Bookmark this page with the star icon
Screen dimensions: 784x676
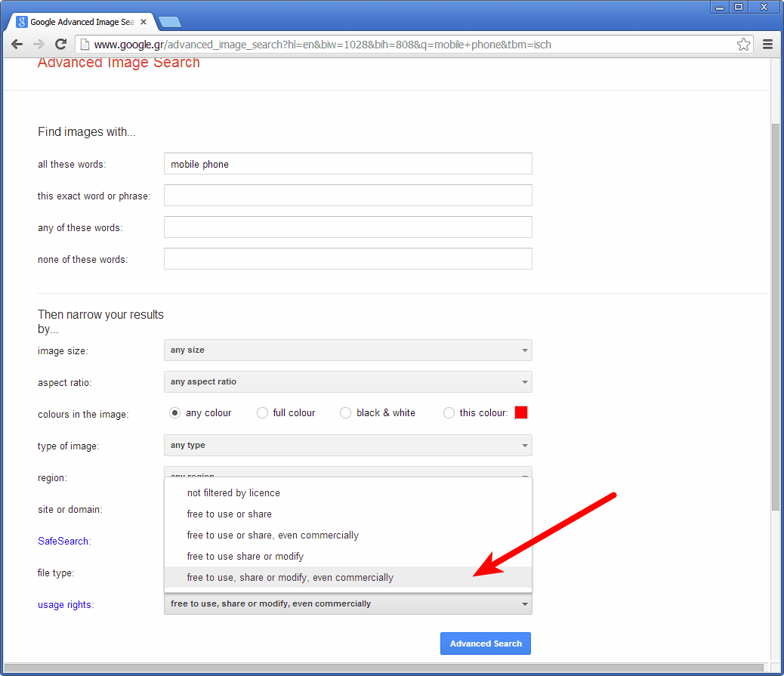click(743, 45)
